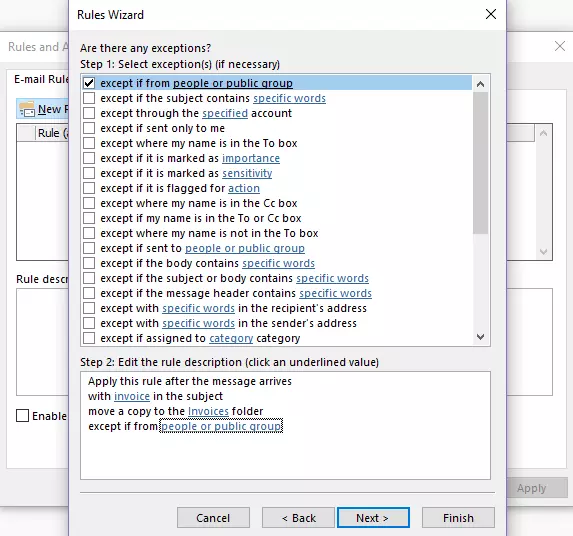Click 'specific words' link for body contains
This screenshot has width=573, height=536.
(x=278, y=263)
